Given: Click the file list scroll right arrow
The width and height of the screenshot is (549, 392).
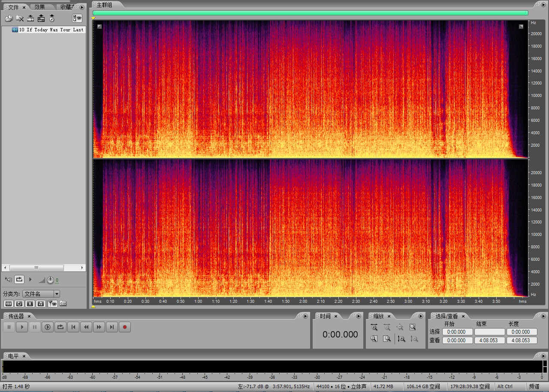Looking at the screenshot, I should tap(83, 268).
